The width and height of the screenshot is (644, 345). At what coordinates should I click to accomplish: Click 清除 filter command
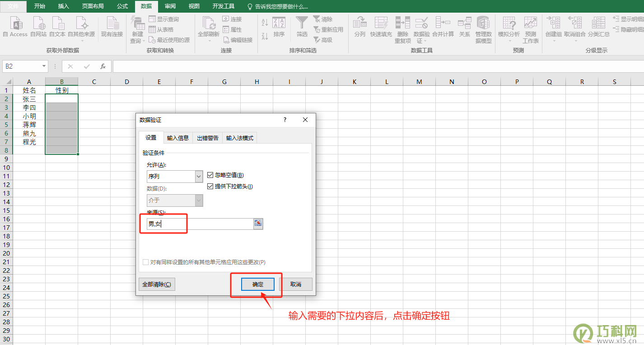(322, 19)
